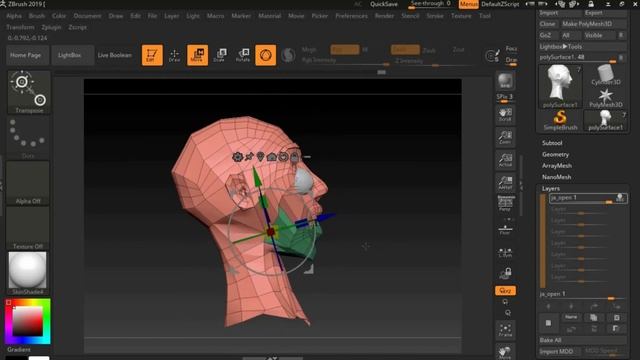Click the gizmo home reset icon

point(271,157)
